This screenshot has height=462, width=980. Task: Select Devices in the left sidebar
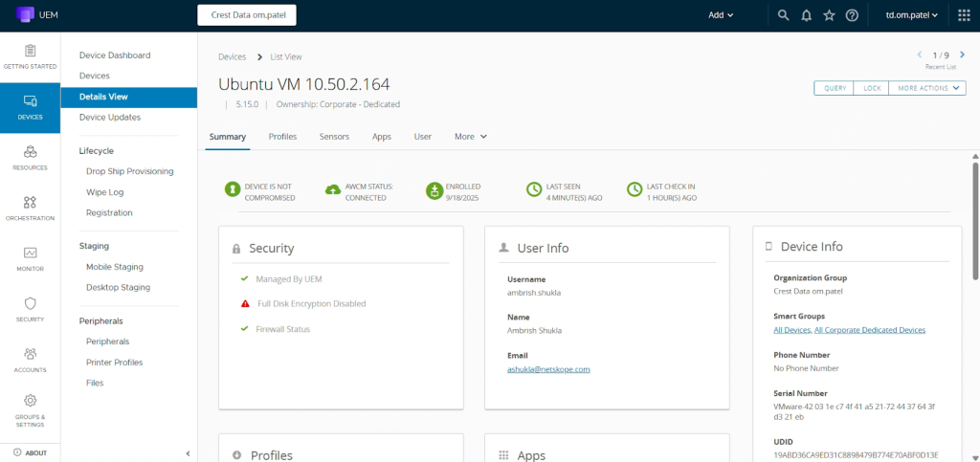pos(30,107)
